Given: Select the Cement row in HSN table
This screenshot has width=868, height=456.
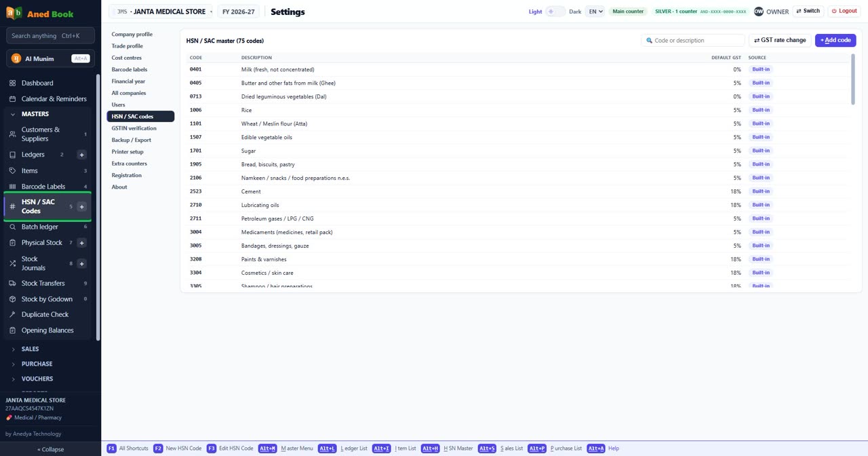Looking at the screenshot, I should pos(518,191).
